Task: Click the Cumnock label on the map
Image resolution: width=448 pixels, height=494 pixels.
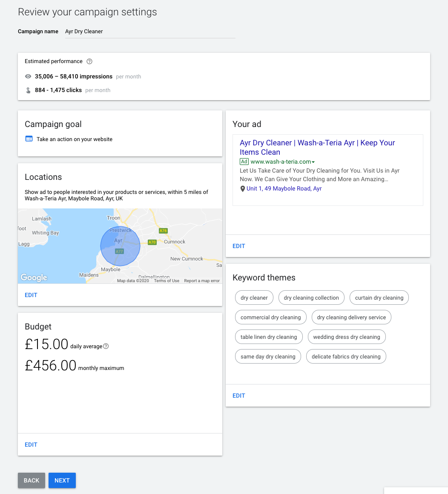Action: (175, 242)
